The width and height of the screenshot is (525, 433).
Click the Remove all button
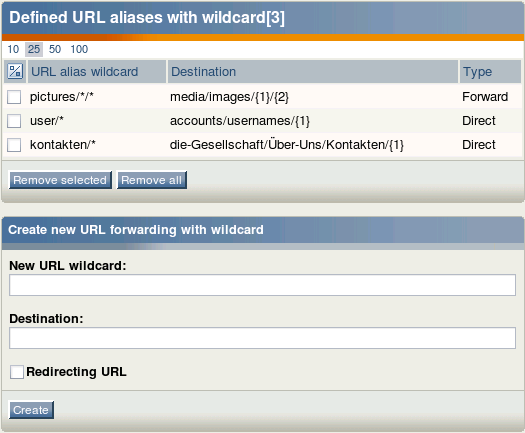[152, 180]
